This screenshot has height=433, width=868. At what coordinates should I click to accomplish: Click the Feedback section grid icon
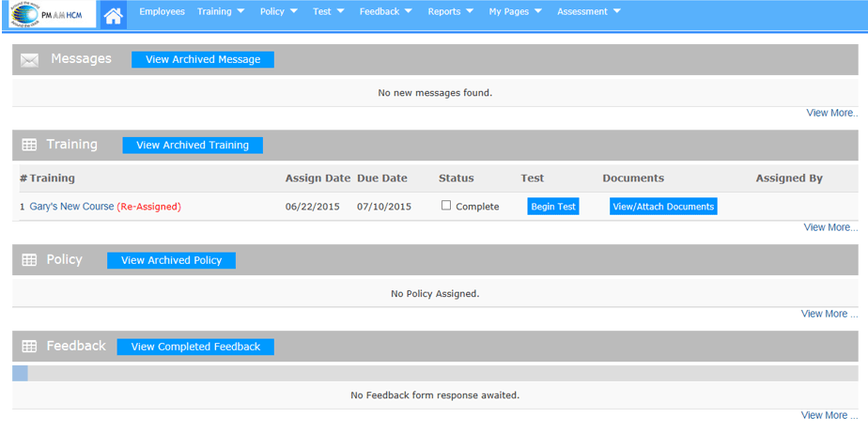(29, 347)
